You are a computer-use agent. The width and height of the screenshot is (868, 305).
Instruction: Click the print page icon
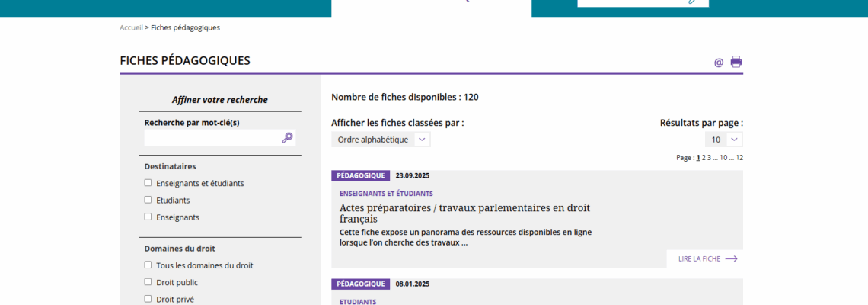pos(736,62)
